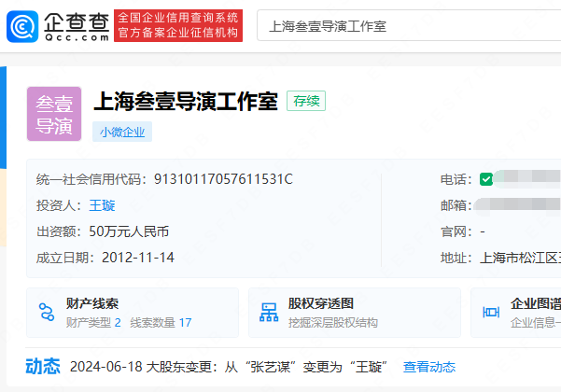Click 线索数量 count 17
The height and width of the screenshot is (392, 561).
(186, 323)
